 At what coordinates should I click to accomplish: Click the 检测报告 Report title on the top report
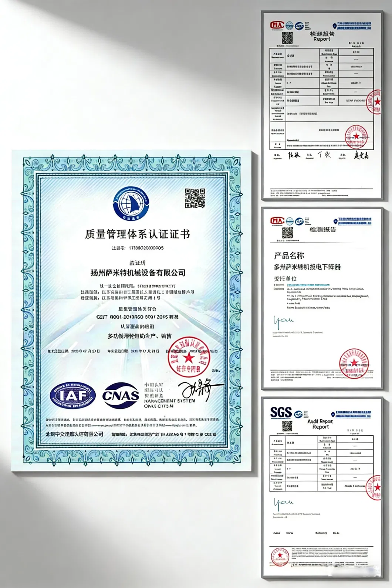tap(322, 36)
